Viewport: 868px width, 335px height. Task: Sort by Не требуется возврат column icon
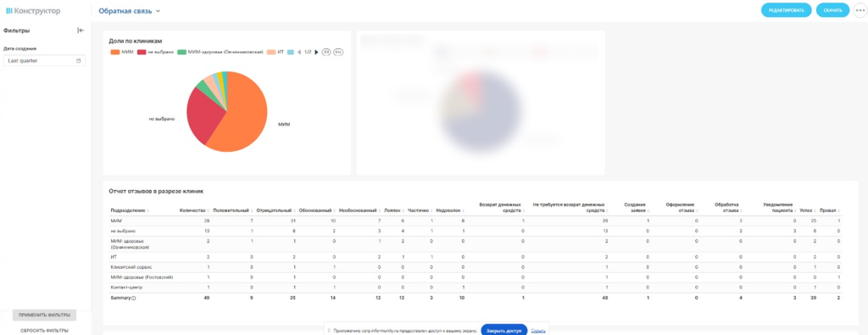[x=607, y=211]
